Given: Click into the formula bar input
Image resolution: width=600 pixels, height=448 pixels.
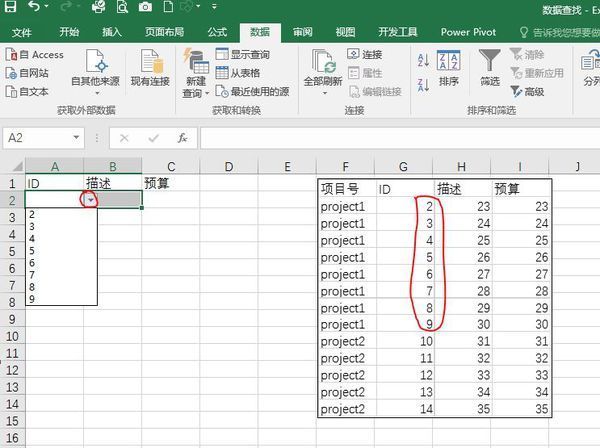Looking at the screenshot, I should tap(400, 138).
